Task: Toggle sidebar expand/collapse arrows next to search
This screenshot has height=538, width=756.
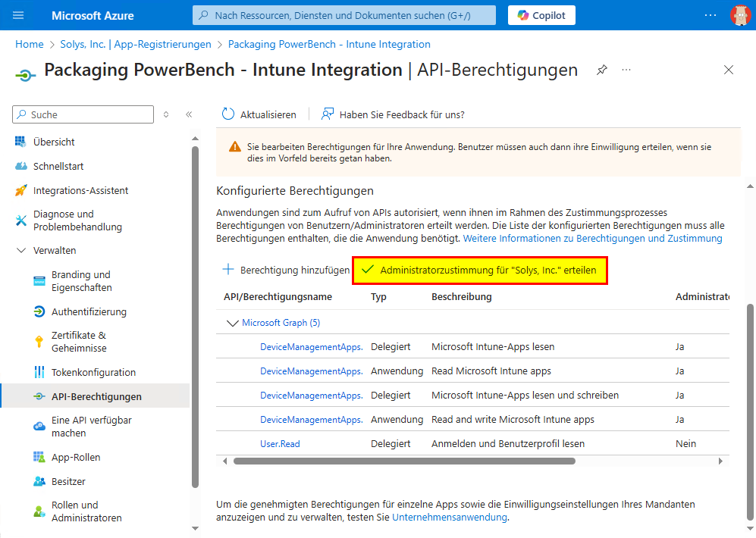Action: 167,114
